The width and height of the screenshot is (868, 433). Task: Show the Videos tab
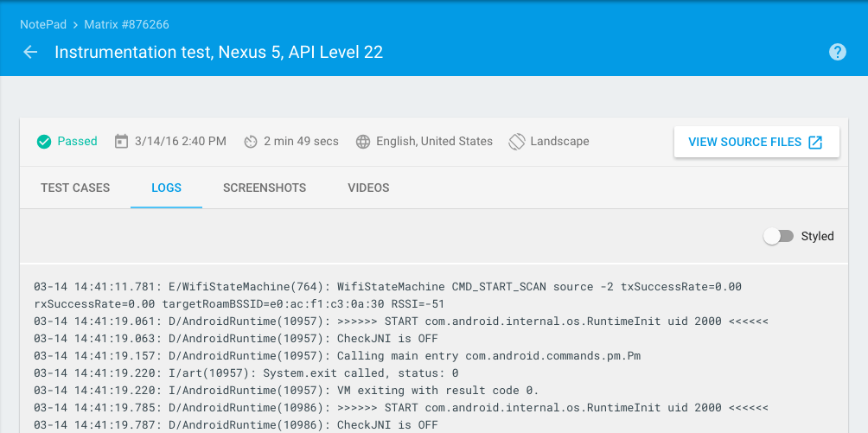pyautogui.click(x=368, y=188)
